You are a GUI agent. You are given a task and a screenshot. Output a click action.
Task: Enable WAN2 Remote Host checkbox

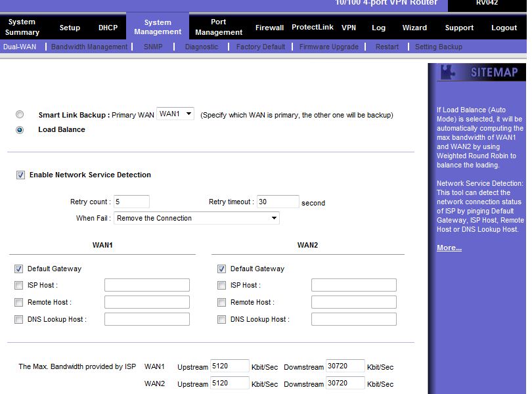click(221, 302)
